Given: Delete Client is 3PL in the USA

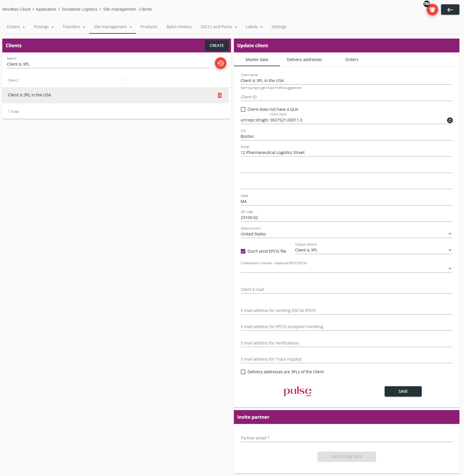Looking at the screenshot, I should (x=220, y=95).
